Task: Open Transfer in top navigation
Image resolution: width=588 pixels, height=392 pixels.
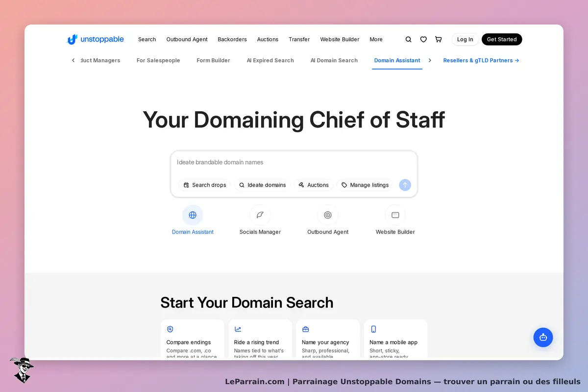Action: point(299,39)
